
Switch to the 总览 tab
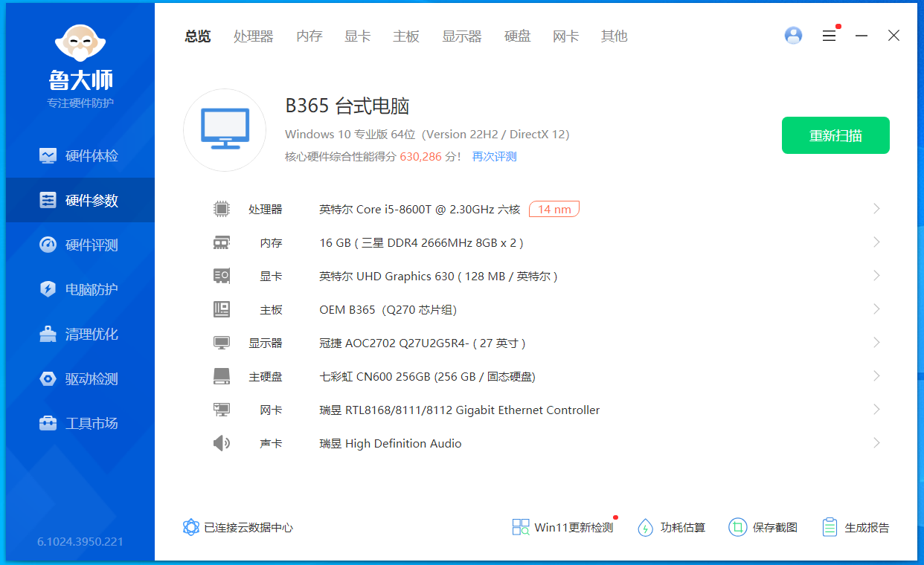click(x=198, y=36)
